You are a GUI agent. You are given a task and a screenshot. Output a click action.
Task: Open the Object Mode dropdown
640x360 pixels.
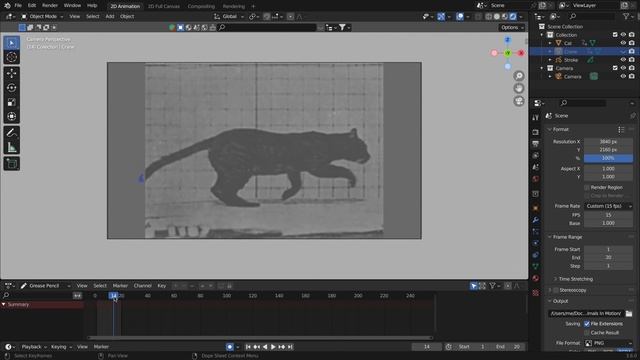[42, 17]
